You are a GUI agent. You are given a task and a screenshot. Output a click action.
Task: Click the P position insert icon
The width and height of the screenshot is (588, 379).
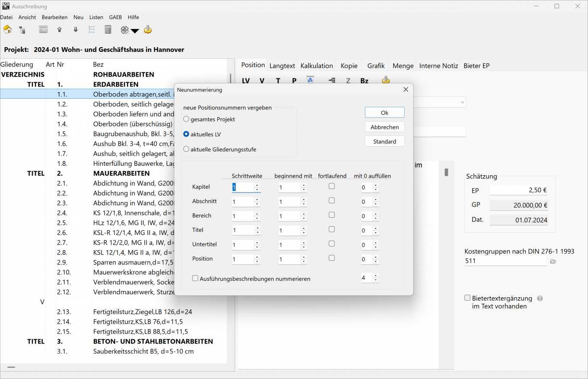[x=294, y=80]
